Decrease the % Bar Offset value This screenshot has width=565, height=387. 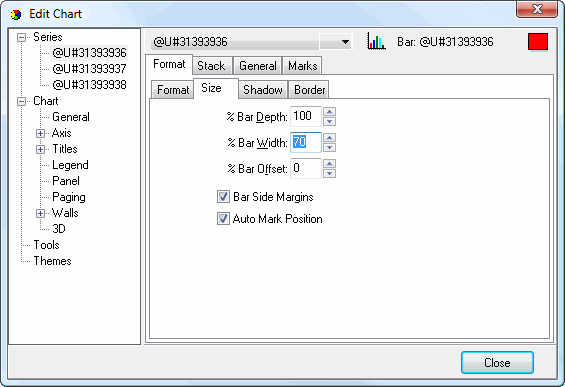click(x=329, y=173)
